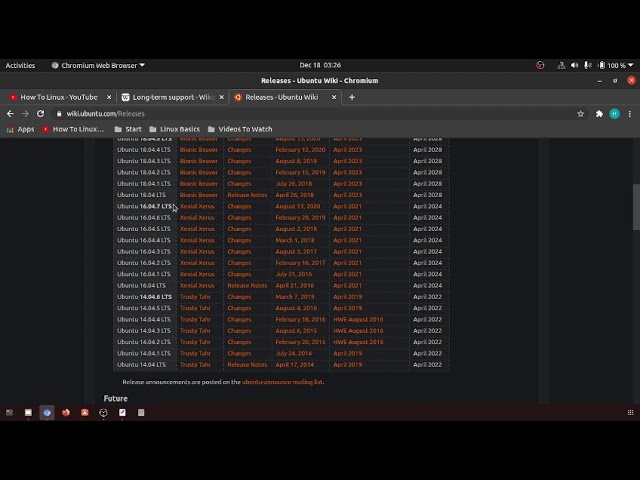Show applications grid in the dock
This screenshot has height=480, width=640.
[630, 413]
